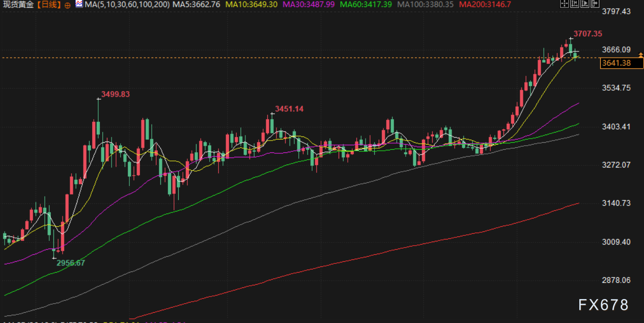644x323 pixels.
Task: Open the 现货黄金 symbol selector
Action: (18, 5)
